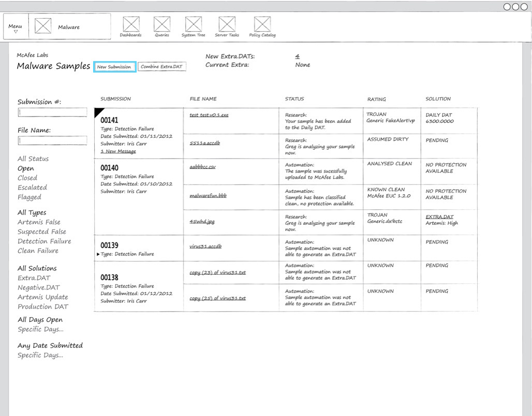Open the Policy Catalog icon

[x=262, y=24]
